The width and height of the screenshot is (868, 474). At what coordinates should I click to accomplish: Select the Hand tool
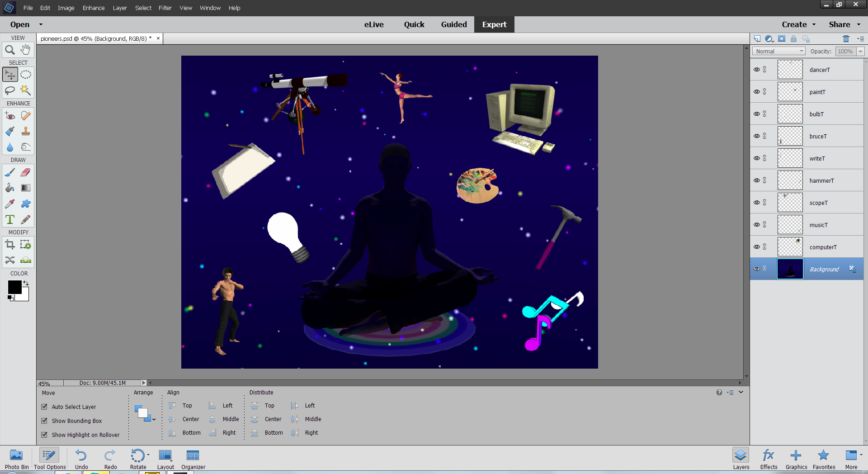pos(26,50)
